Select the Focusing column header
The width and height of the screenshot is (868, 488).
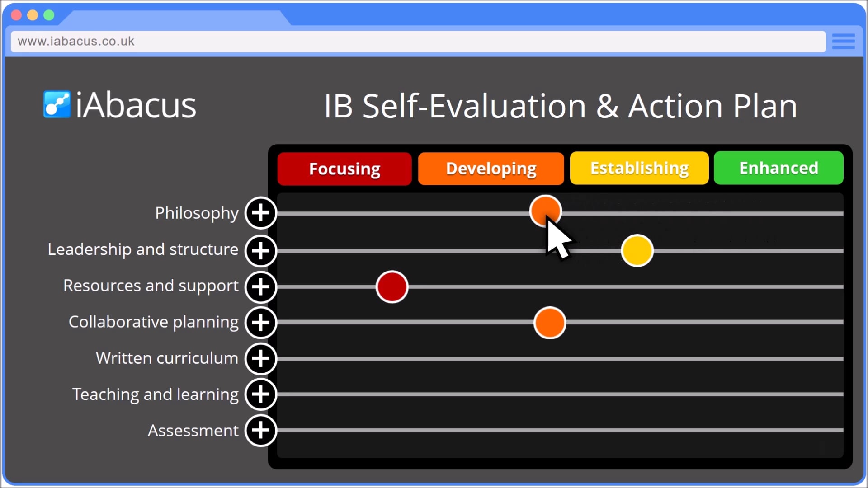tap(344, 169)
